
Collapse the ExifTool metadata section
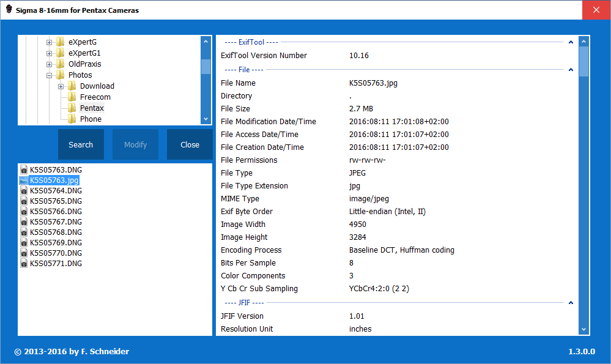pos(571,42)
